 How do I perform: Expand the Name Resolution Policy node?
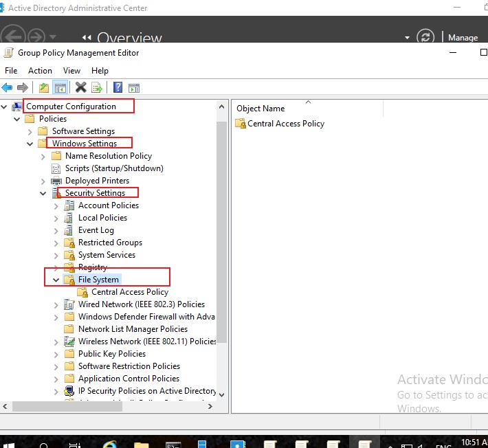click(43, 157)
